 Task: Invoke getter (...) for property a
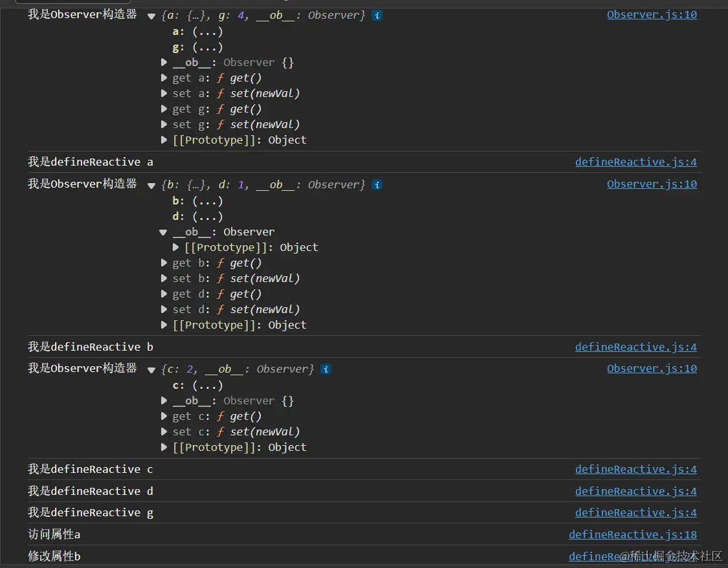(208, 32)
